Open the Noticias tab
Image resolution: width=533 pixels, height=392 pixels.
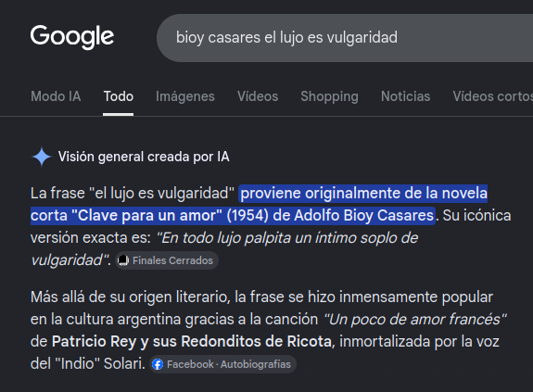[x=405, y=96]
